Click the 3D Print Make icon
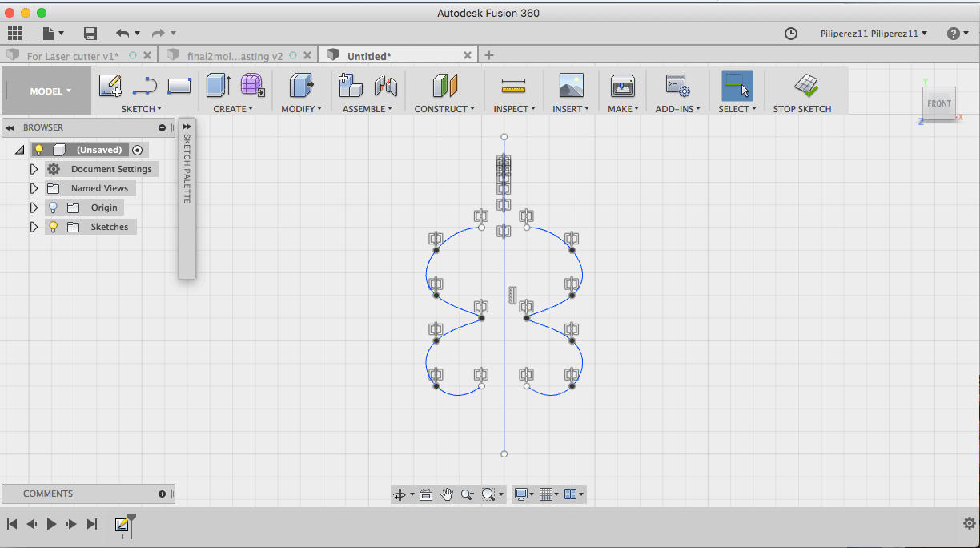The height and width of the screenshot is (548, 980). [x=622, y=86]
